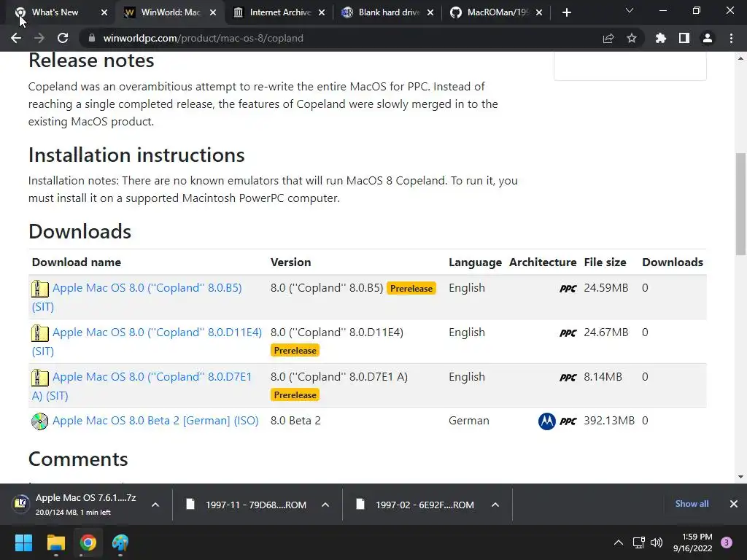
Task: Click the Prerelease badge for 8.0.D7E1 A
Action: click(295, 394)
